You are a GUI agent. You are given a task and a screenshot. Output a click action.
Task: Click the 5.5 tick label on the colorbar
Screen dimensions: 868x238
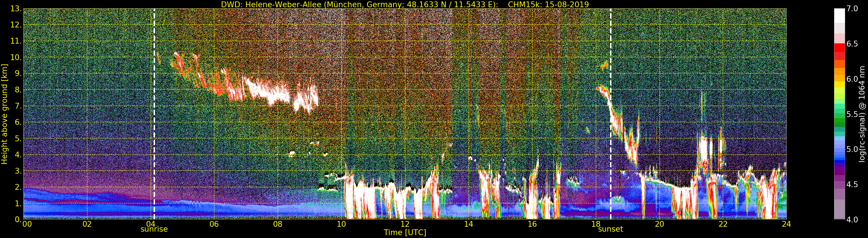point(852,114)
